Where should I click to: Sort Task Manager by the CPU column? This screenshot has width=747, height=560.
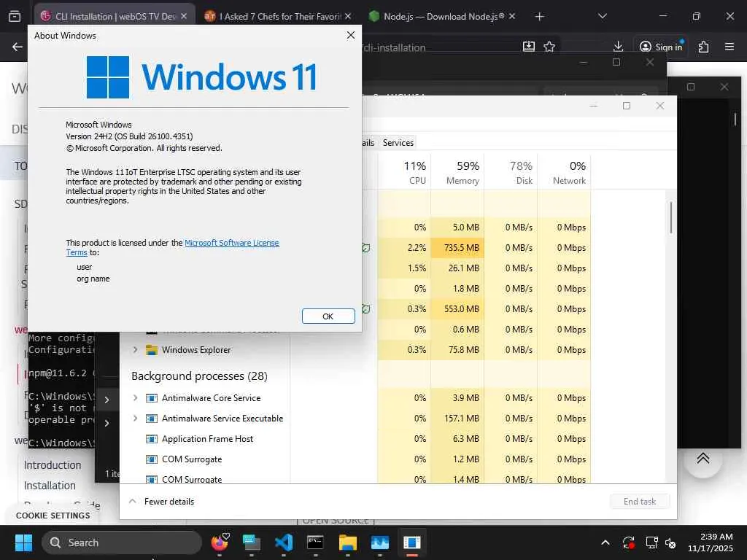point(404,172)
